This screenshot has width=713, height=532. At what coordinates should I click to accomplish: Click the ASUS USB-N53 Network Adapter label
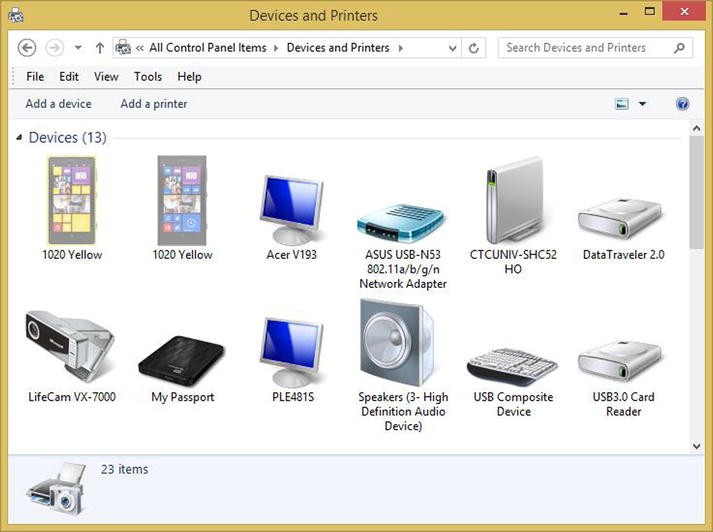point(403,269)
